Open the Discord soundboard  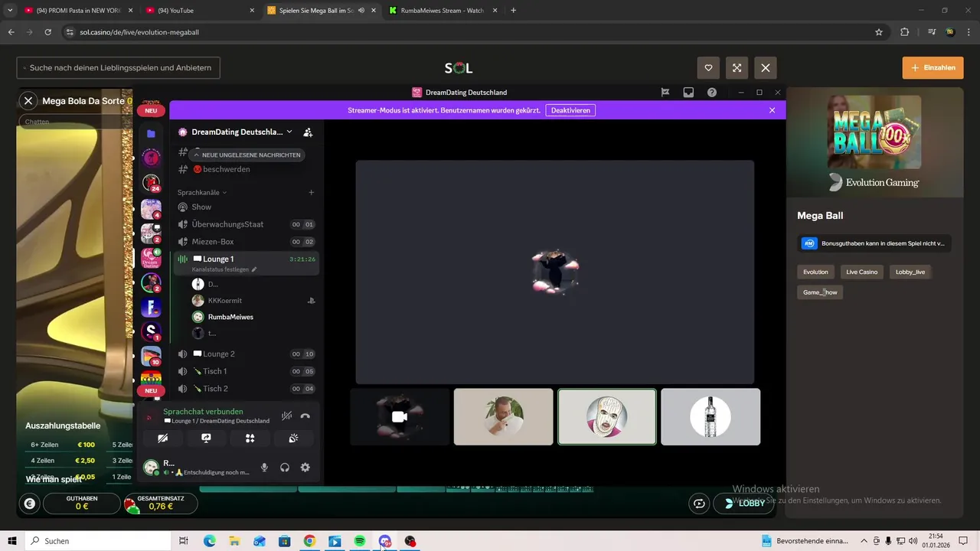click(293, 439)
